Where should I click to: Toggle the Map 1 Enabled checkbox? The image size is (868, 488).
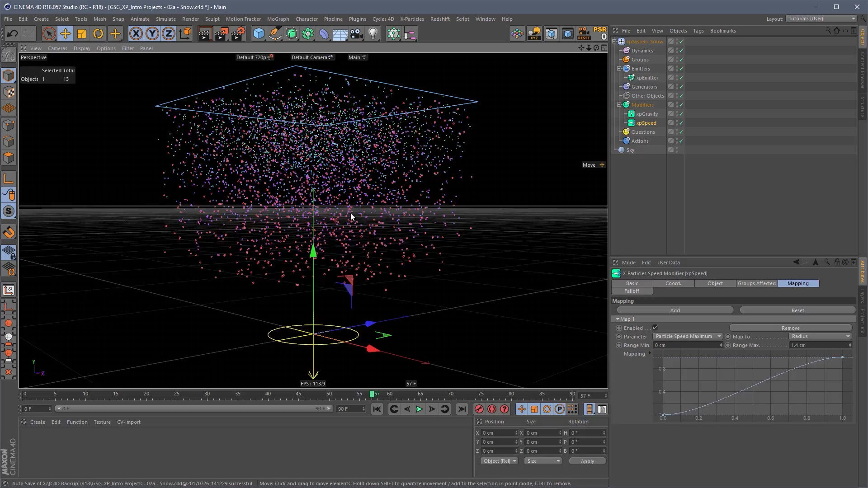[x=655, y=328]
